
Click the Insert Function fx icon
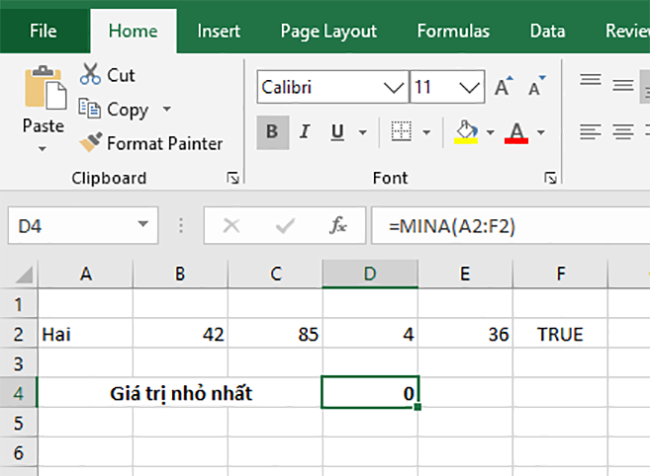338,226
